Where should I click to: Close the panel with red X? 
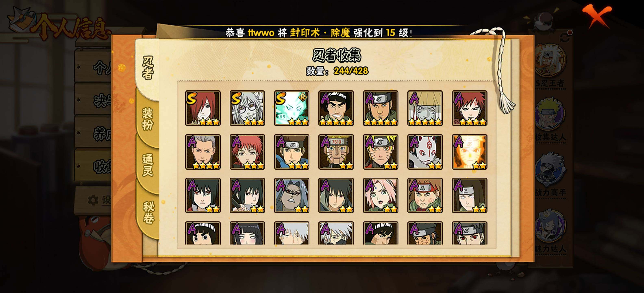[597, 16]
